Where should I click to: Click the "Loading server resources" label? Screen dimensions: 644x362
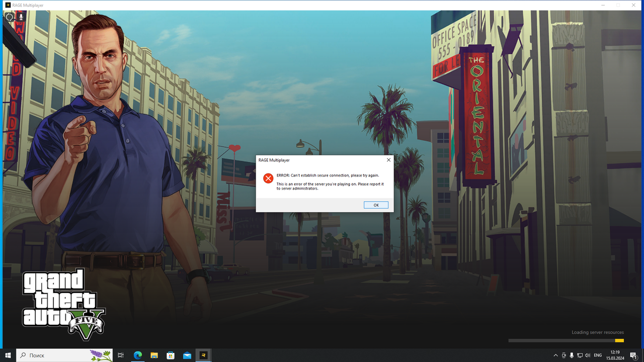click(598, 332)
